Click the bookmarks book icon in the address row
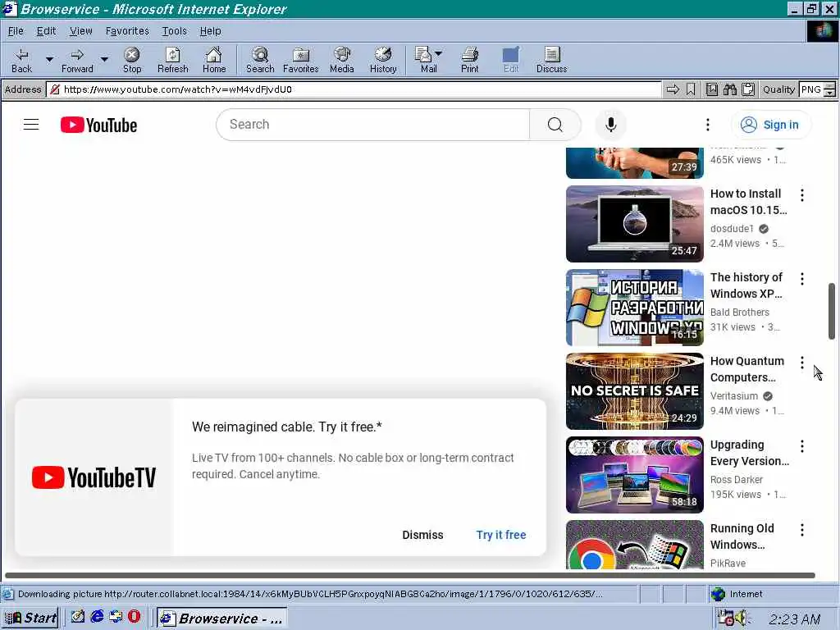This screenshot has height=630, width=840. point(711,89)
